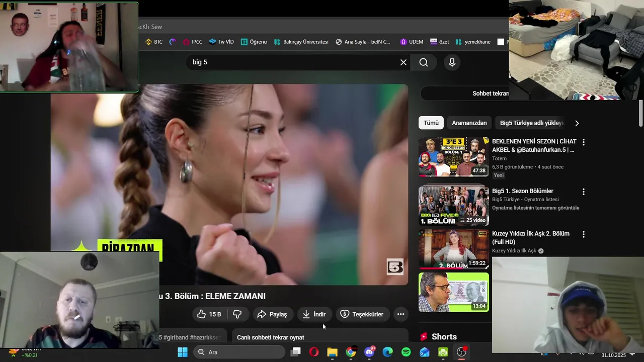Click BEKLENEN YENİ SEZON | CİHAT AKBEL title

pos(534,145)
